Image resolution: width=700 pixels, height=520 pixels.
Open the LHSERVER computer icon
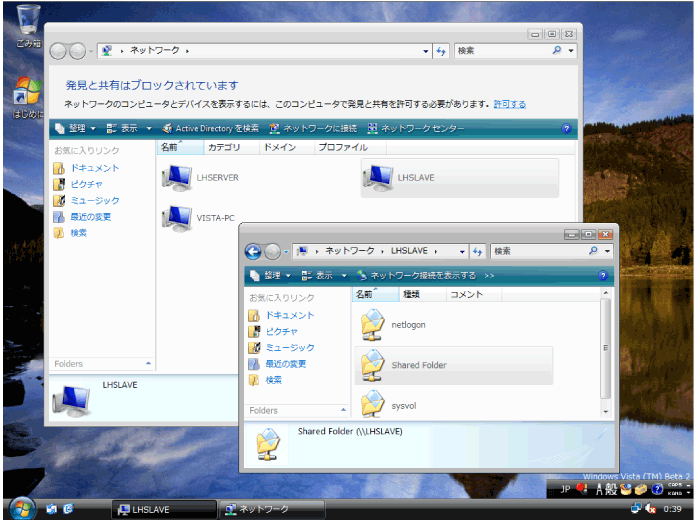tap(177, 177)
